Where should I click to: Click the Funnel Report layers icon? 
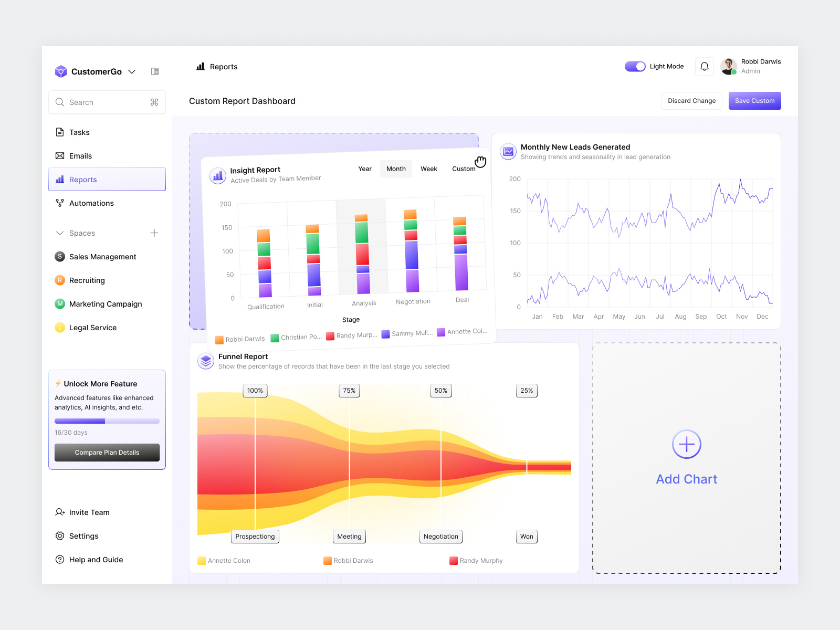206,361
